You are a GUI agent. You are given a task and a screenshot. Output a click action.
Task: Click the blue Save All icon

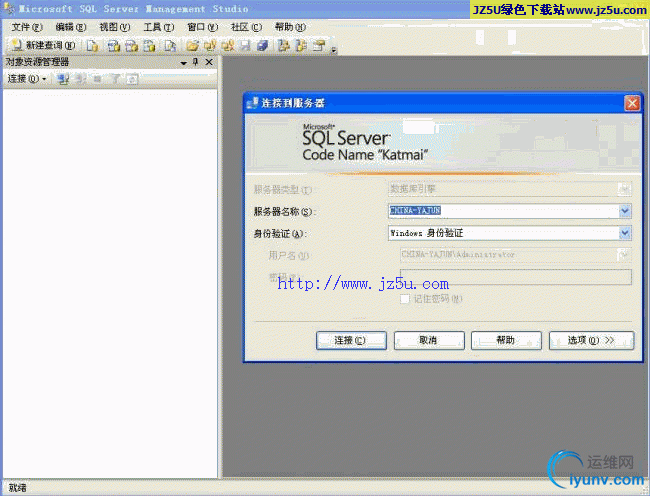(262, 45)
